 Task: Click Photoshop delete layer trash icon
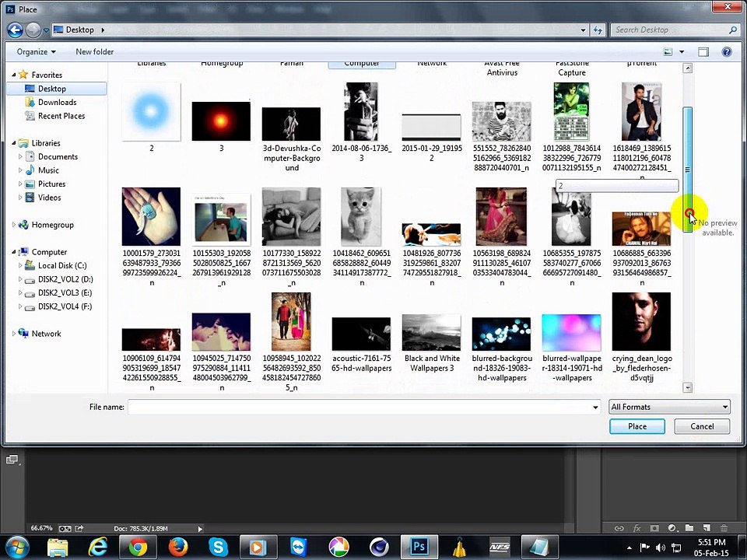tap(724, 527)
